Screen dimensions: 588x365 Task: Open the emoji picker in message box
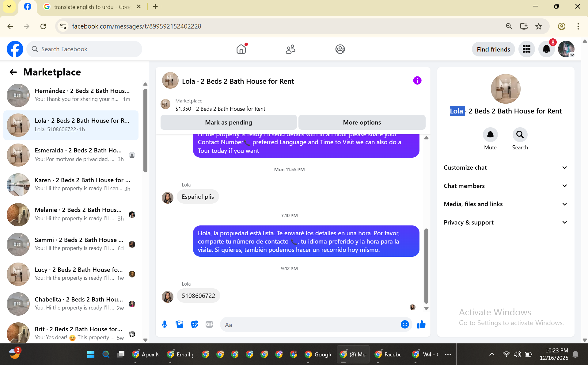click(405, 325)
